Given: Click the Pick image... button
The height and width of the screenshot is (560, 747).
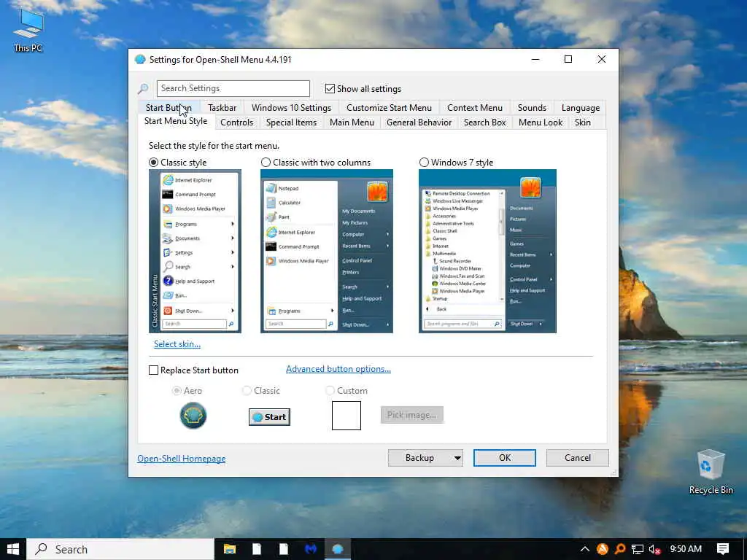Looking at the screenshot, I should pyautogui.click(x=412, y=415).
